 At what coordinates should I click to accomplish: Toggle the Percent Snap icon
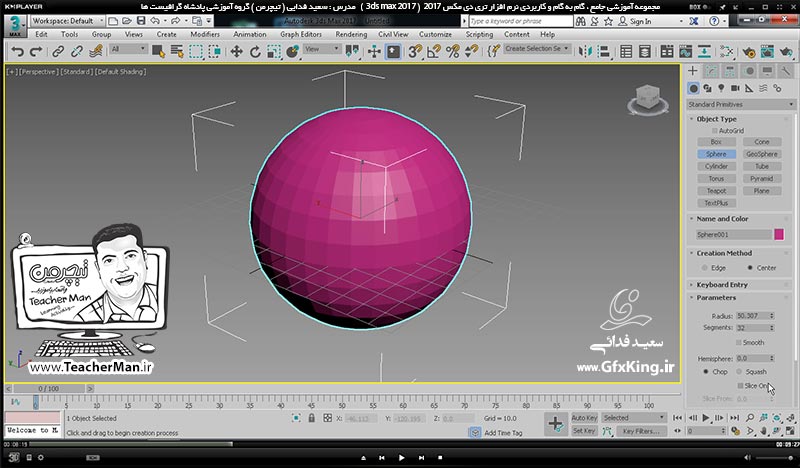coord(453,52)
